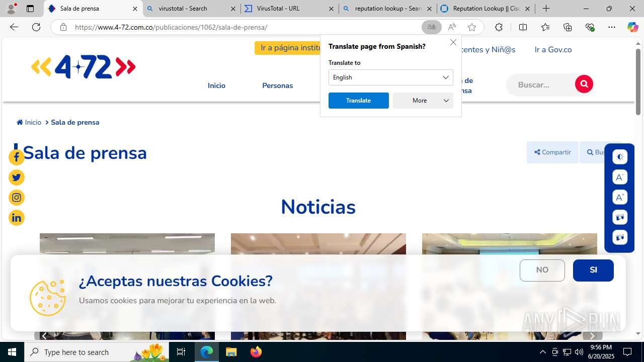
Task: Click the Windows taskbar search box
Action: coord(97,352)
